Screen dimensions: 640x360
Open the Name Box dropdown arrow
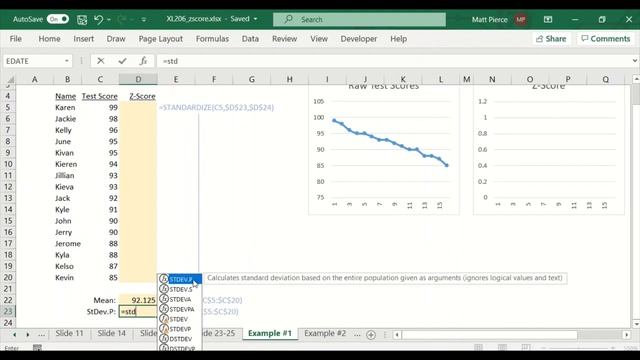coord(67,61)
